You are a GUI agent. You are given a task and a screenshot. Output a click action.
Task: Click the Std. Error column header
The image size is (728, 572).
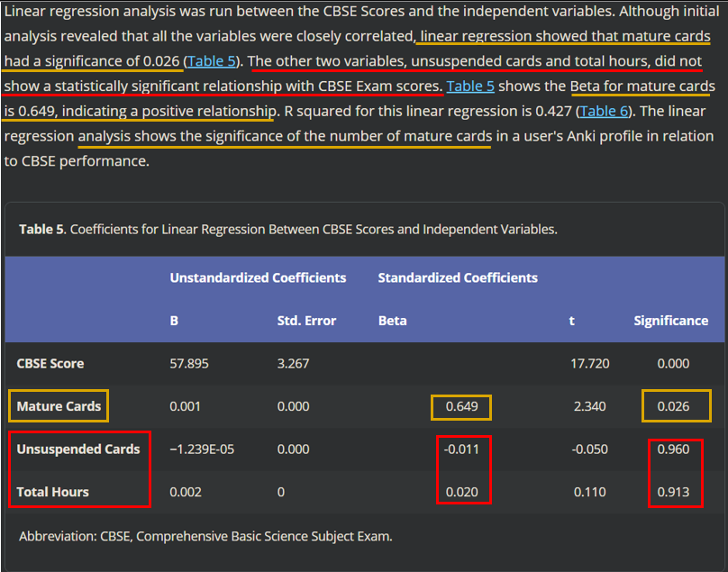point(306,321)
